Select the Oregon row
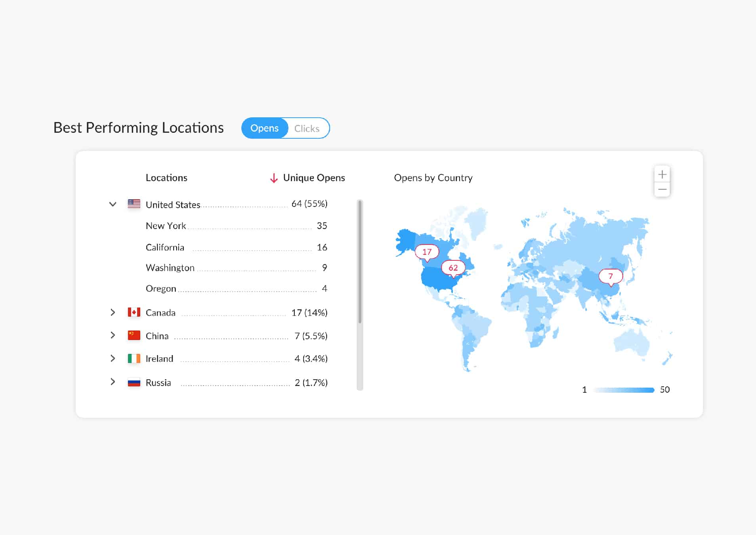 [x=237, y=289]
